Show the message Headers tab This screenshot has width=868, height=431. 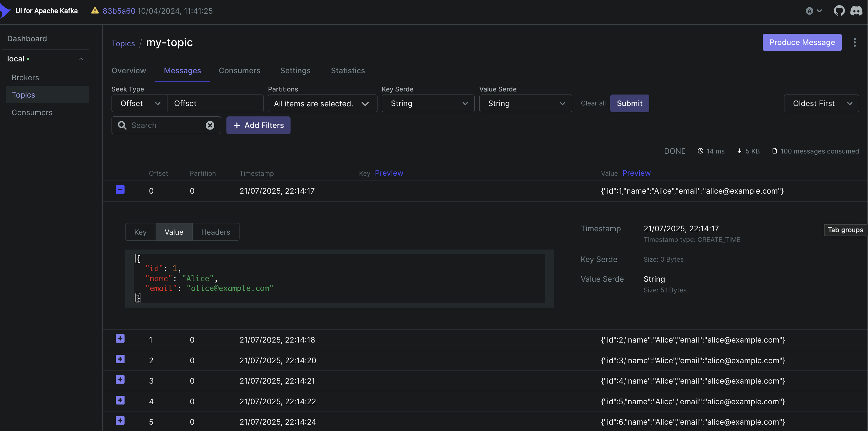216,232
